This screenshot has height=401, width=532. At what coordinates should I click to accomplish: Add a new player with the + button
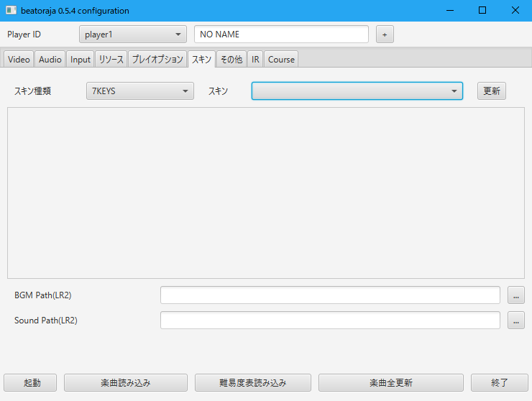tap(385, 34)
